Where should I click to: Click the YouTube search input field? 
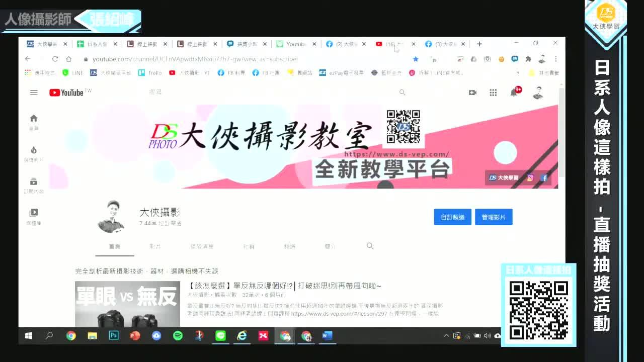272,93
